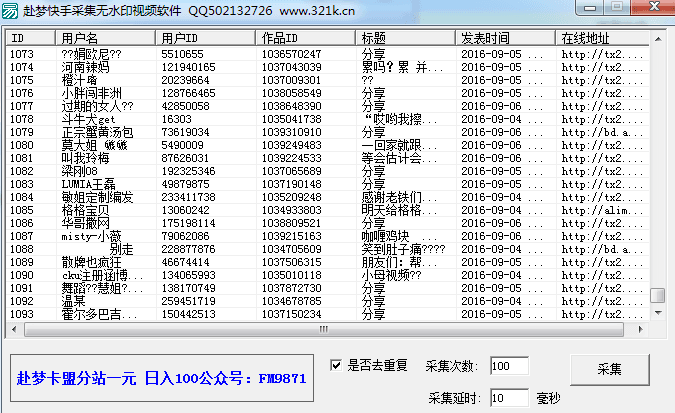
Task: Select user ID 20239664
Action: click(x=186, y=80)
